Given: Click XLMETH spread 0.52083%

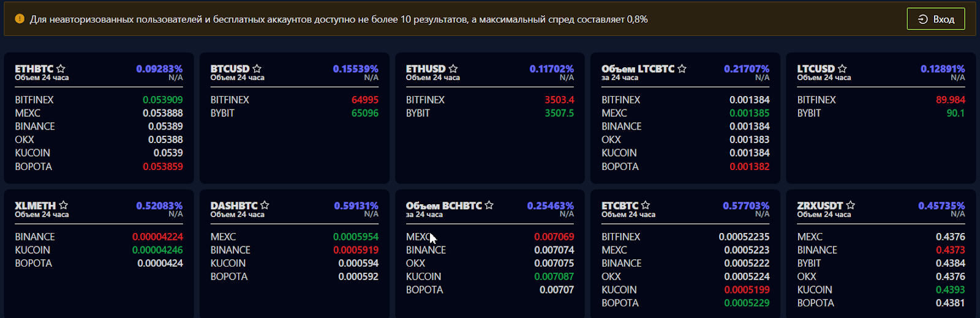Looking at the screenshot, I should point(159,206).
